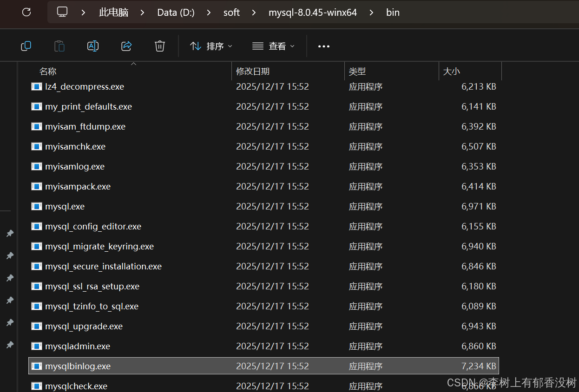
Task: Select mysql.exe file icon
Action: [x=37, y=206]
